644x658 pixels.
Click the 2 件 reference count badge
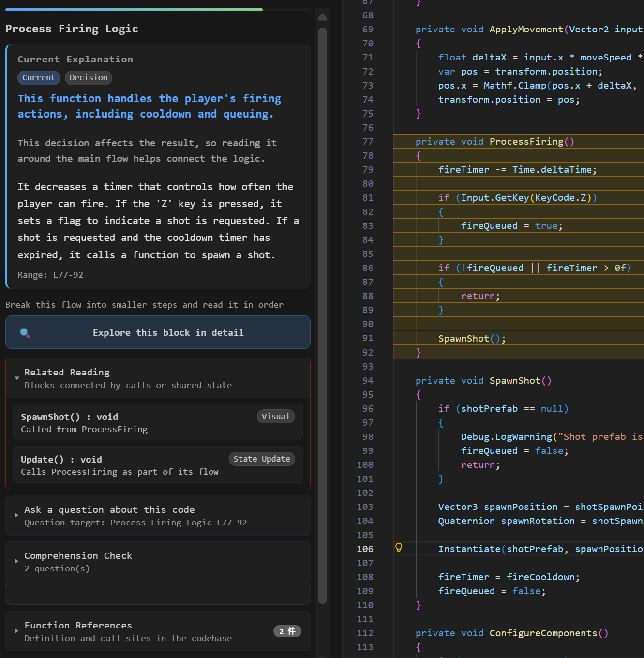[x=287, y=631]
